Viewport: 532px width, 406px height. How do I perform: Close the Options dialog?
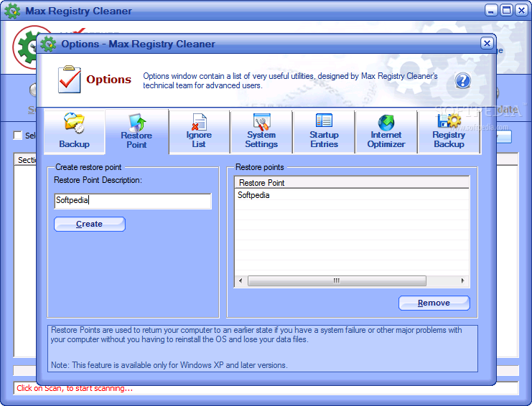(487, 43)
